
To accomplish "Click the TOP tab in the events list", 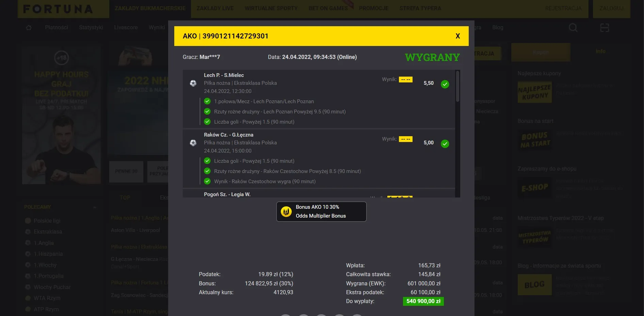I will point(125,197).
